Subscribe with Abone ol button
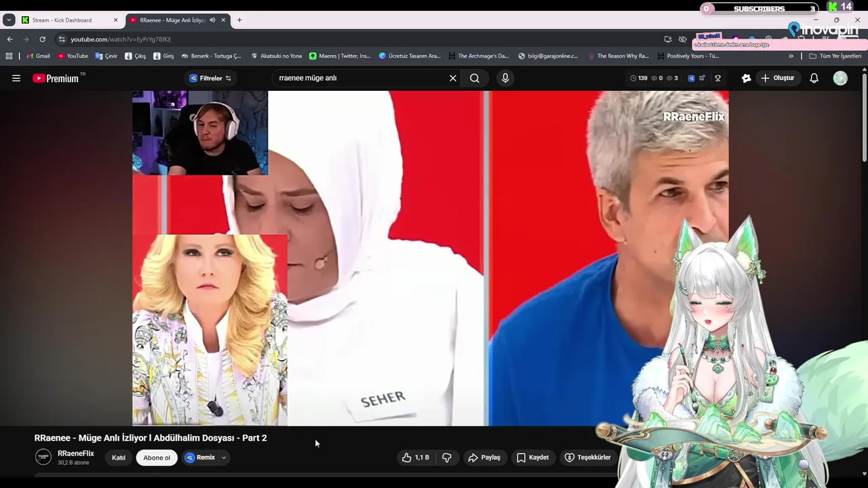868x488 pixels. pyautogui.click(x=157, y=457)
